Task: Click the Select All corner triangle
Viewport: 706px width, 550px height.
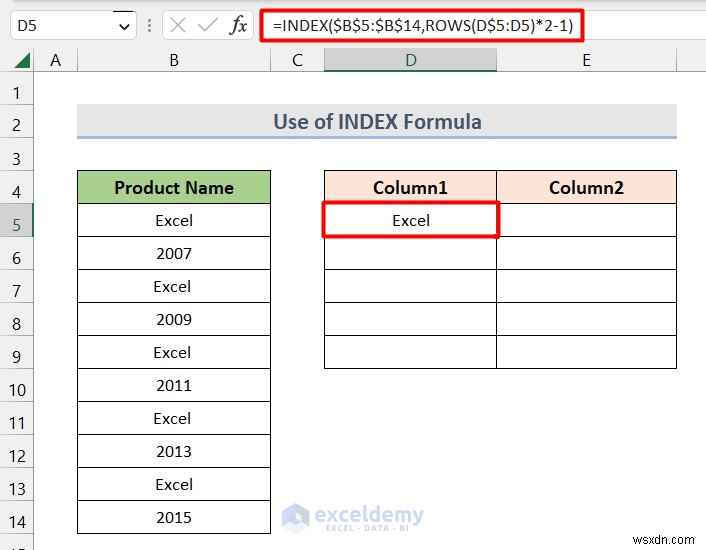Action: click(x=22, y=60)
